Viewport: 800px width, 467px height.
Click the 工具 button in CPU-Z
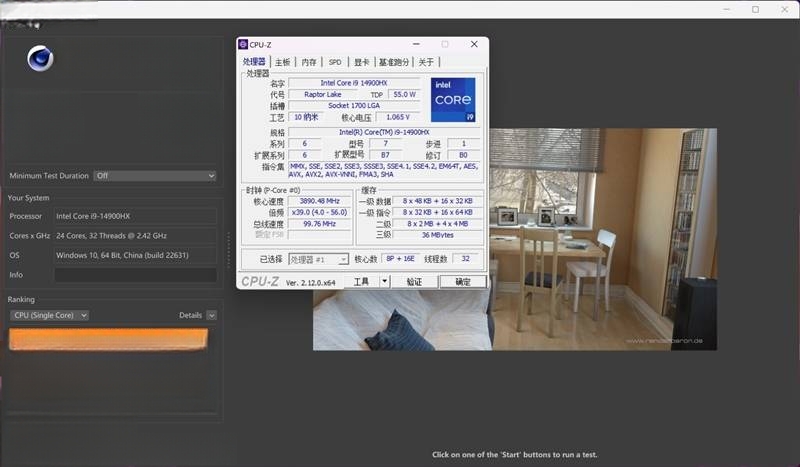361,281
